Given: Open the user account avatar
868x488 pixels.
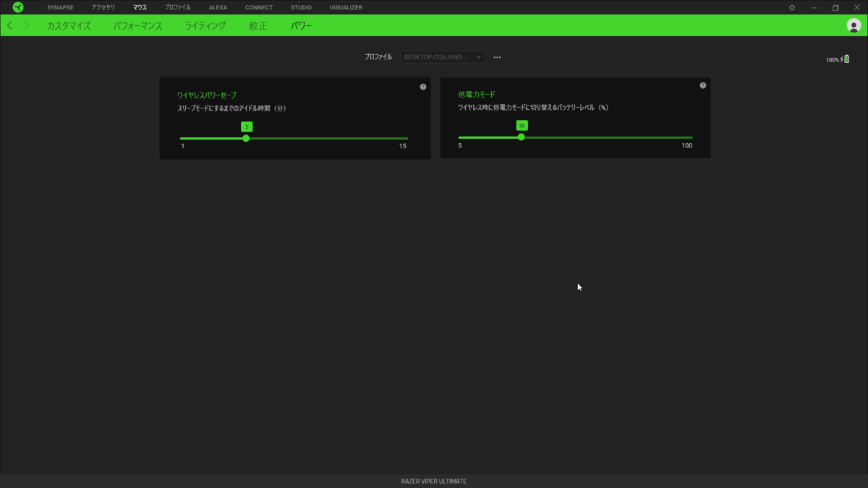Looking at the screenshot, I should point(854,25).
